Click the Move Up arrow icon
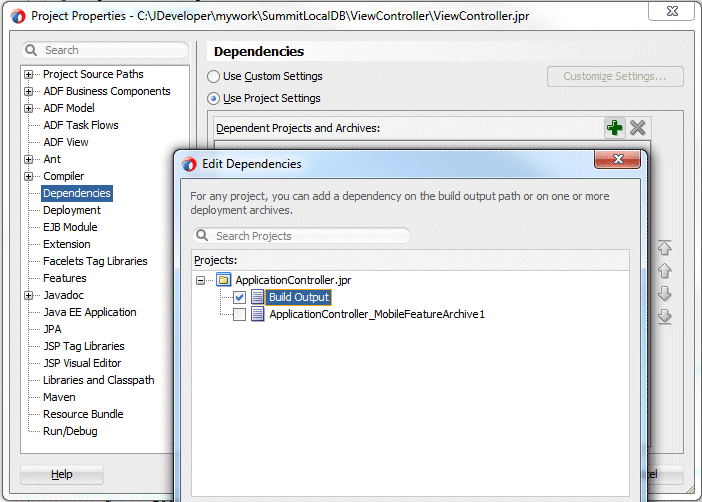The image size is (702, 502). 664,270
